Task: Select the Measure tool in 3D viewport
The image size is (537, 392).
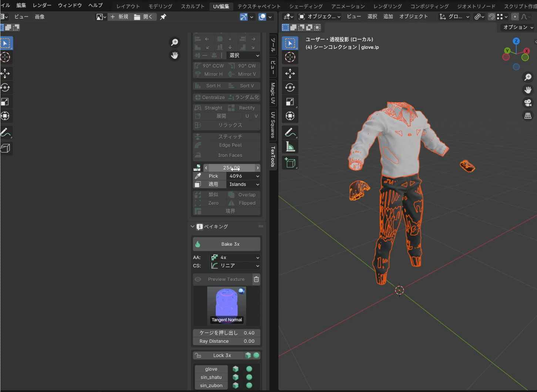Action: 290,147
